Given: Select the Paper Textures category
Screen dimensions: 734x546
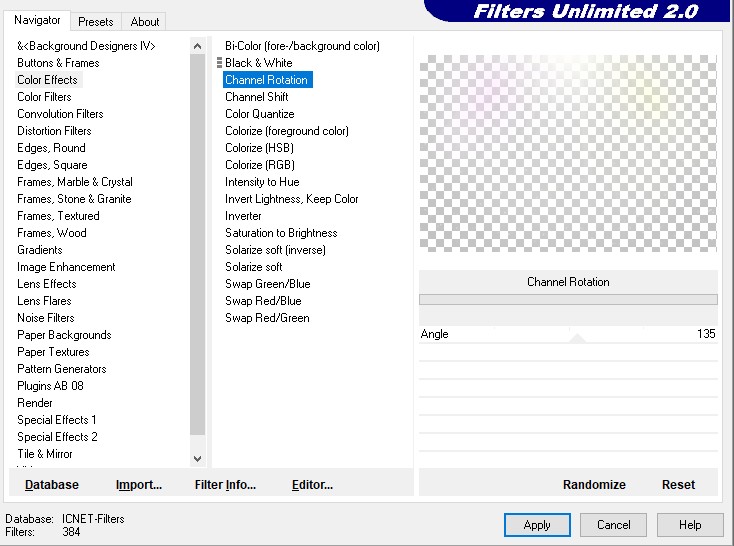Looking at the screenshot, I should coord(53,352).
